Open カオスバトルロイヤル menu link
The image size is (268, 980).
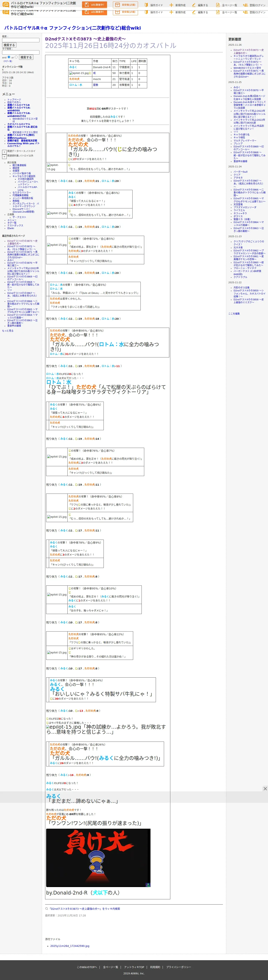[x=19, y=124]
